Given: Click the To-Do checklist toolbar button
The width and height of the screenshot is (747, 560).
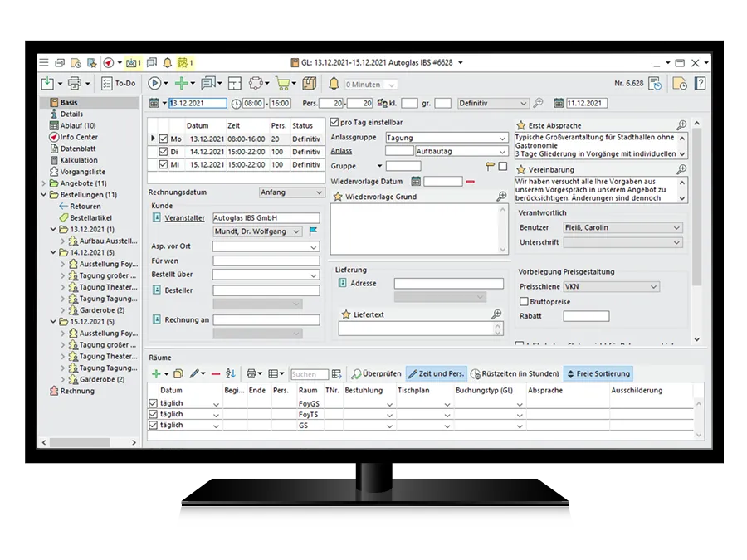Looking at the screenshot, I should tap(118, 84).
